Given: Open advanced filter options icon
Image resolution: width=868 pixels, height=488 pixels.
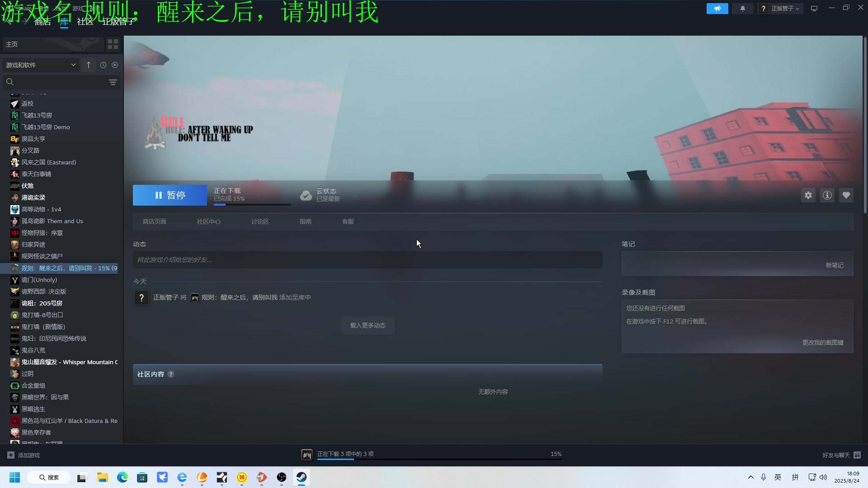Looking at the screenshot, I should coord(113,82).
